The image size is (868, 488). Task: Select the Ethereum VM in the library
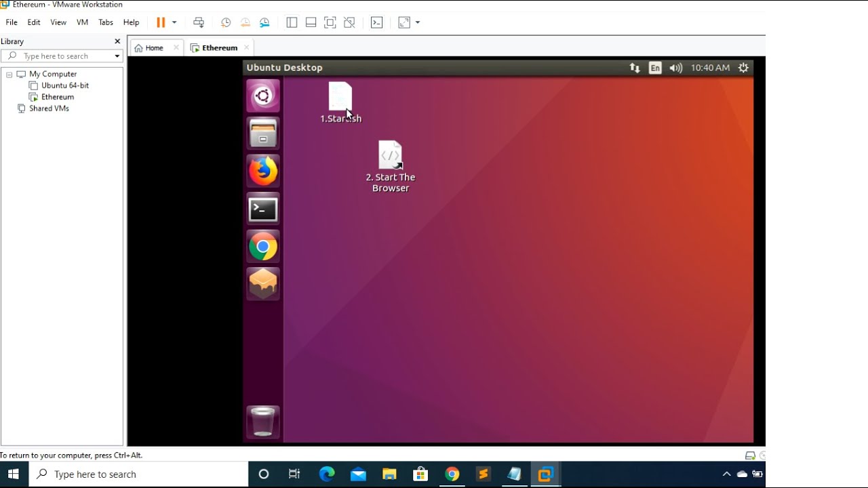[58, 97]
